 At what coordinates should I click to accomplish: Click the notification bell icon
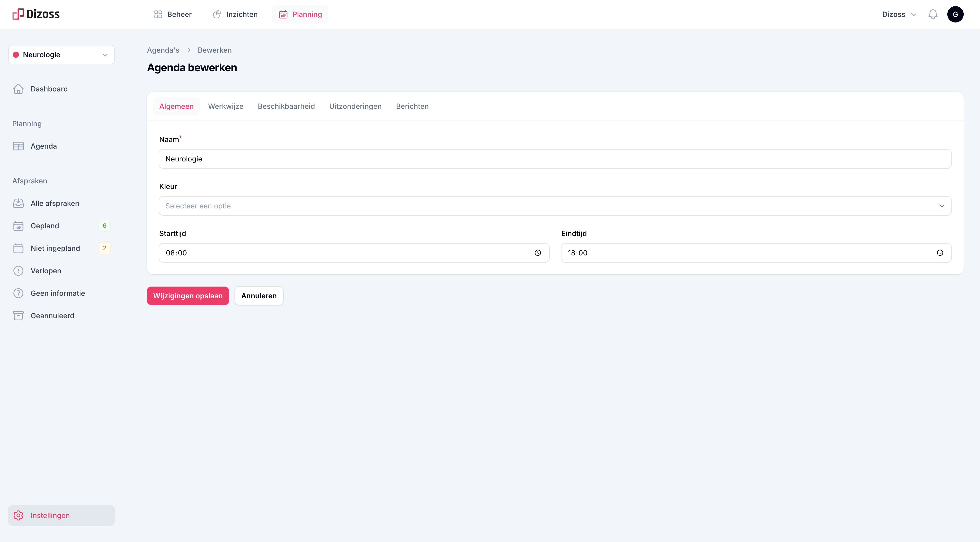tap(933, 15)
